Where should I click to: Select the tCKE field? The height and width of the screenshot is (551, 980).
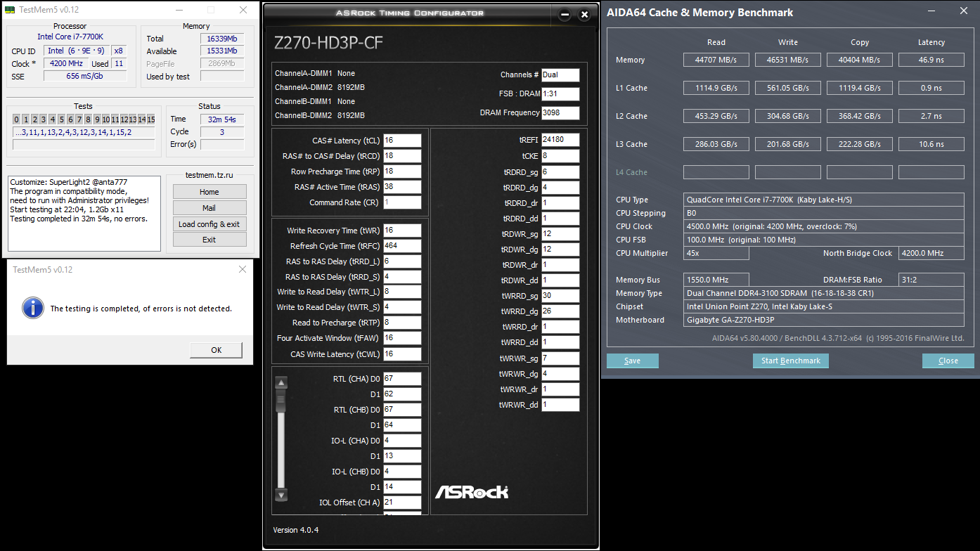coord(560,156)
